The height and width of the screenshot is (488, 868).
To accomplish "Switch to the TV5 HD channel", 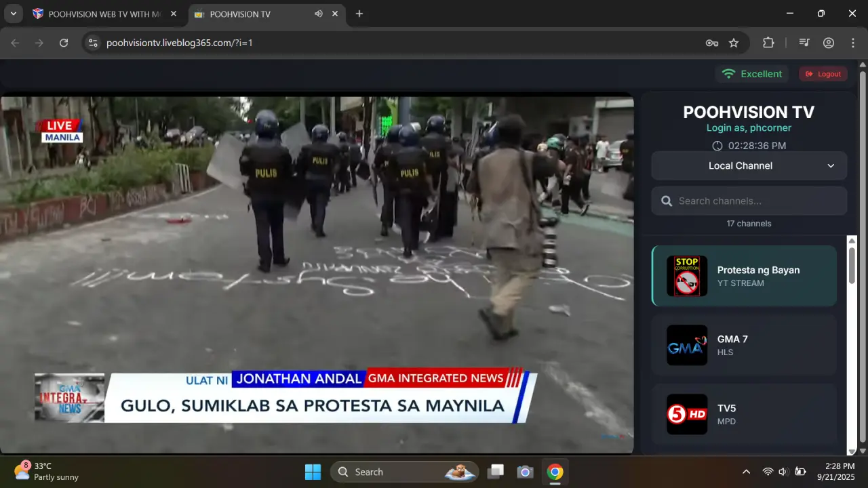I will click(744, 414).
